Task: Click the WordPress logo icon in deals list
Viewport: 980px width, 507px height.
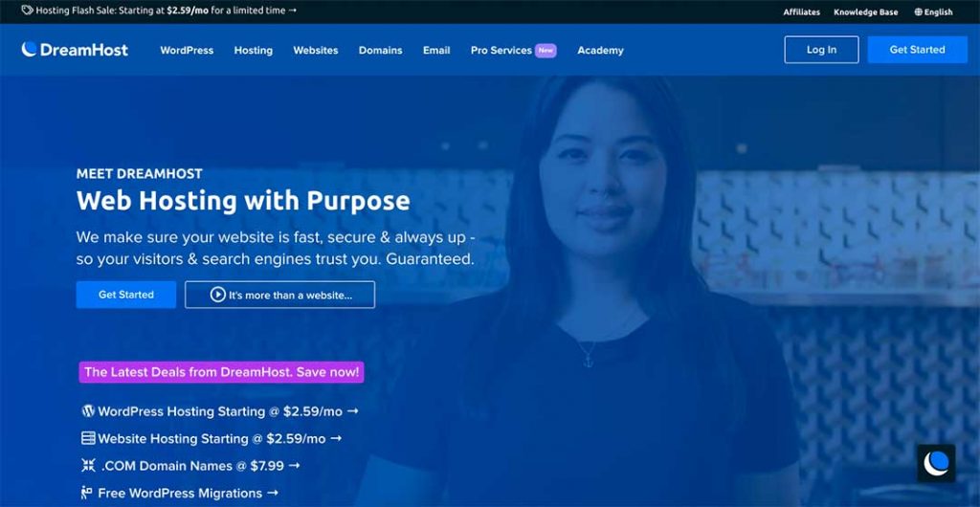Action: click(88, 410)
